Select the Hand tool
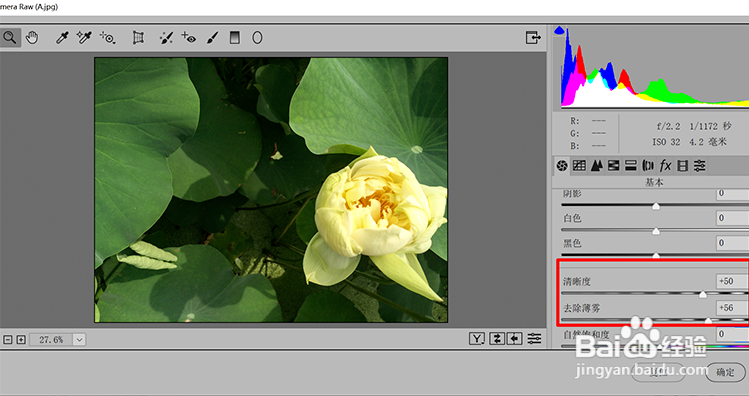 (x=32, y=37)
